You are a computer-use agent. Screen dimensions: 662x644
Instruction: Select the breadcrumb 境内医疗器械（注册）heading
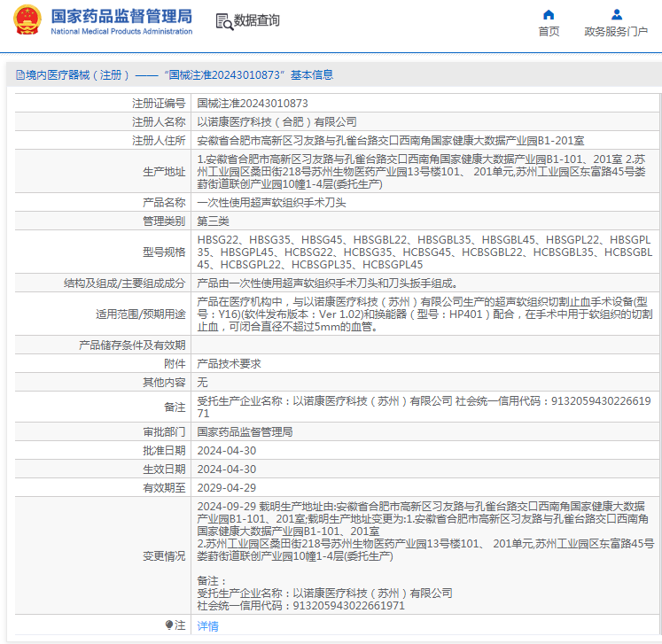77,75
